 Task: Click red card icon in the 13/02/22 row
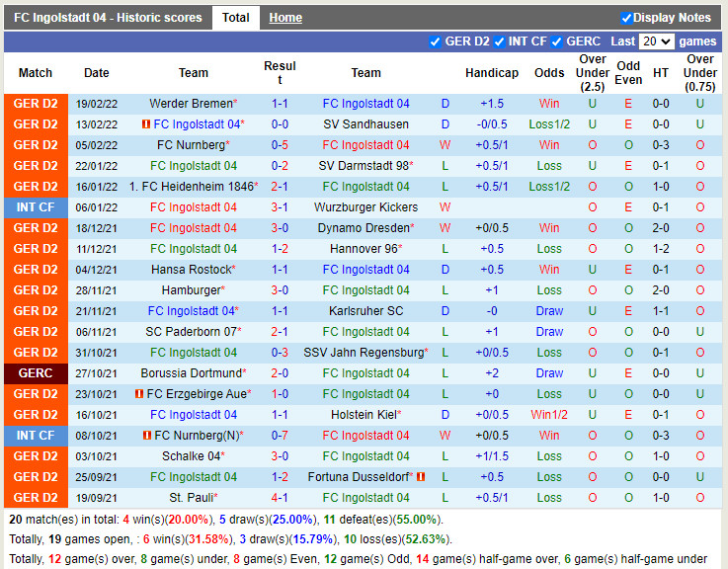point(146,124)
